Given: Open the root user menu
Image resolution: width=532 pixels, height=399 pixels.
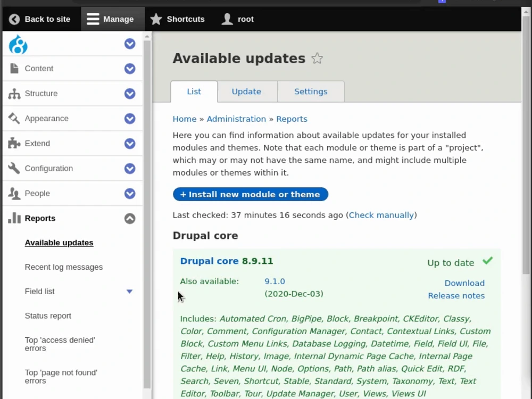Looking at the screenshot, I should click(x=237, y=19).
